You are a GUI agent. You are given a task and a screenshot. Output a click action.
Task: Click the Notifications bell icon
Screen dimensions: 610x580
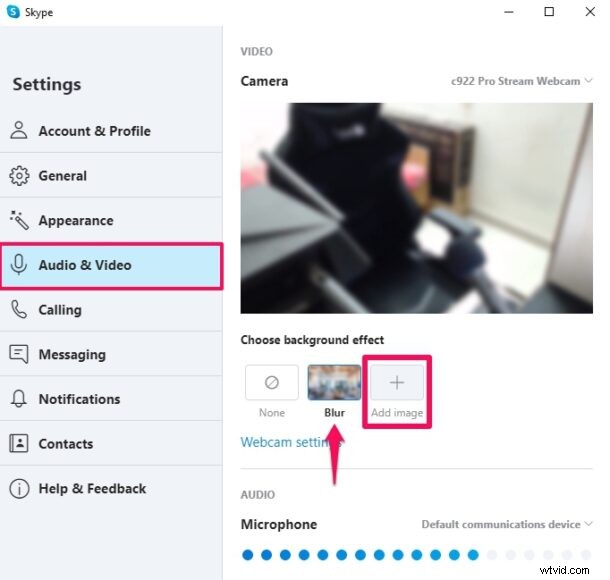click(x=19, y=399)
